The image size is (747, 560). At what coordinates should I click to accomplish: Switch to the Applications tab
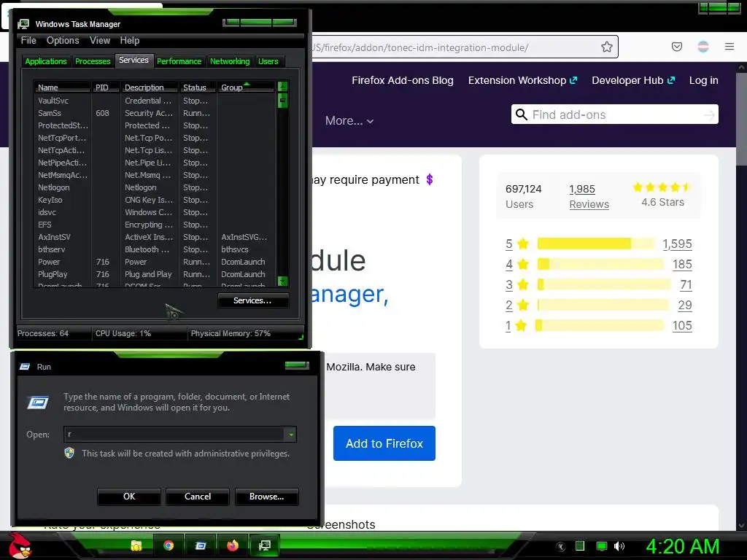[x=46, y=61]
